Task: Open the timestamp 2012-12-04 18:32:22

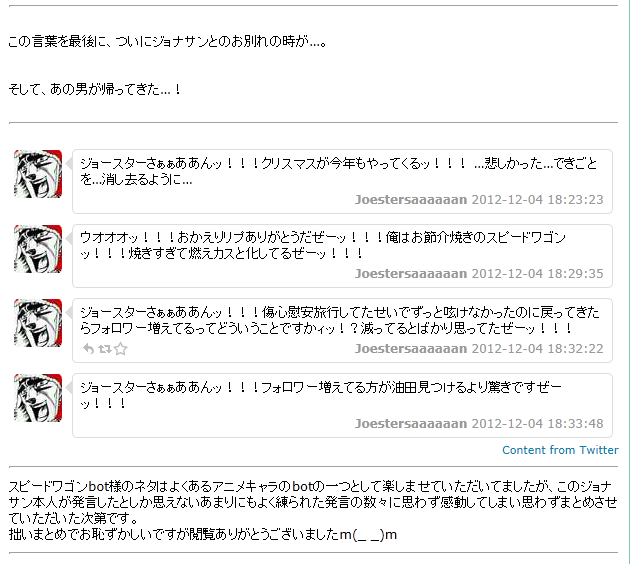Action: [538, 349]
